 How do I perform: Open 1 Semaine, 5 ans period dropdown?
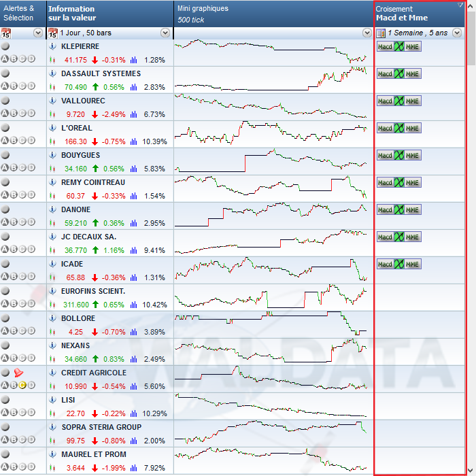[457, 33]
